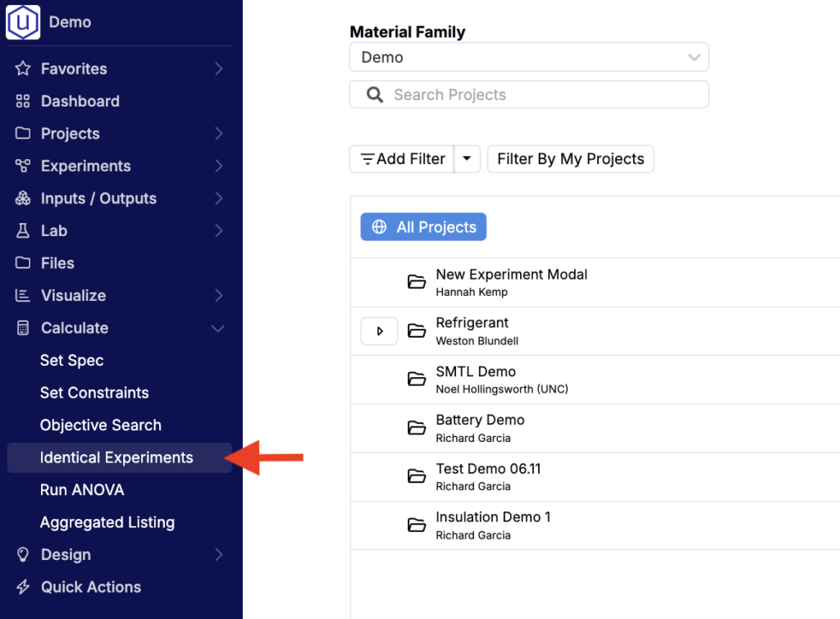
Task: Click the Battery Demo folder icon
Action: point(417,428)
